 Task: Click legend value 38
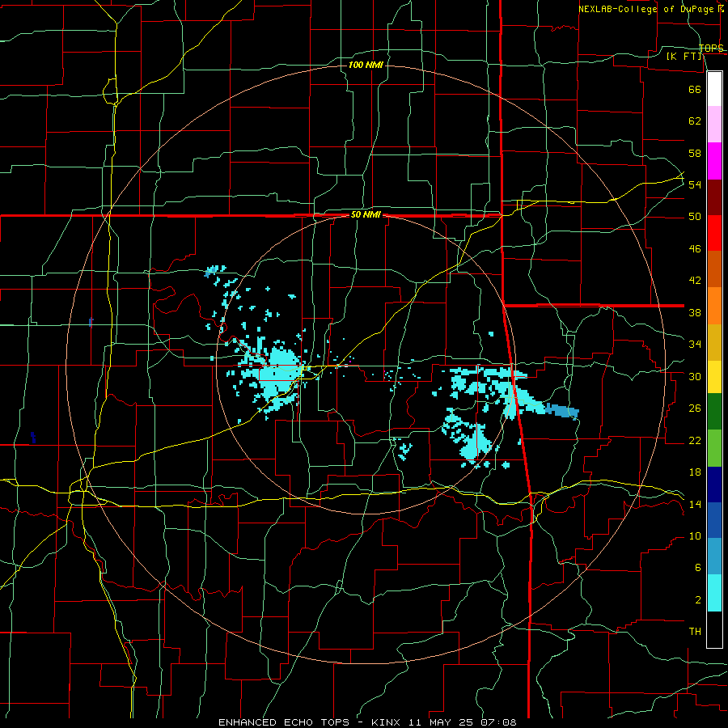[695, 312]
